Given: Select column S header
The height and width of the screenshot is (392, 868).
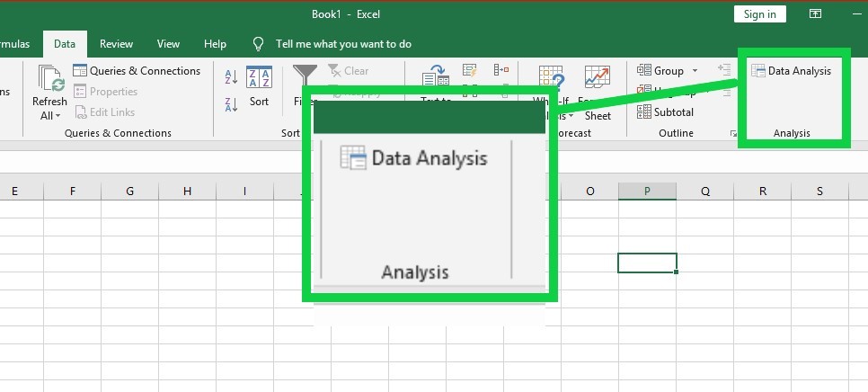Looking at the screenshot, I should 819,192.
